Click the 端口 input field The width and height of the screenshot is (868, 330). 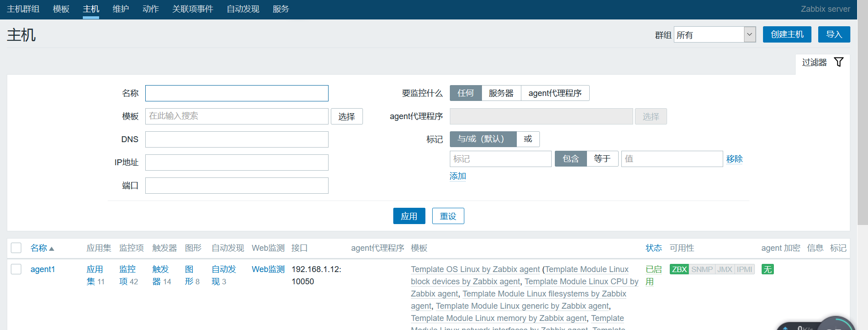(x=237, y=186)
